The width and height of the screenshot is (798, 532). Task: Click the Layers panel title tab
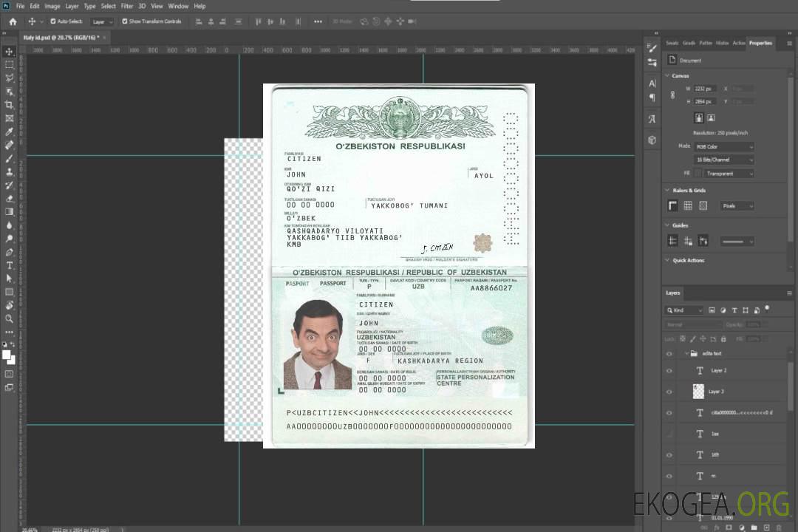[673, 293]
